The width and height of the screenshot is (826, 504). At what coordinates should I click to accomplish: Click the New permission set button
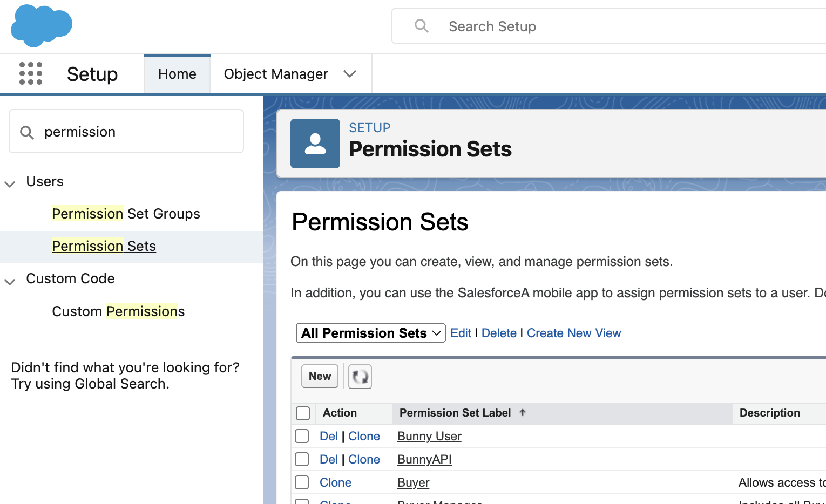[320, 376]
